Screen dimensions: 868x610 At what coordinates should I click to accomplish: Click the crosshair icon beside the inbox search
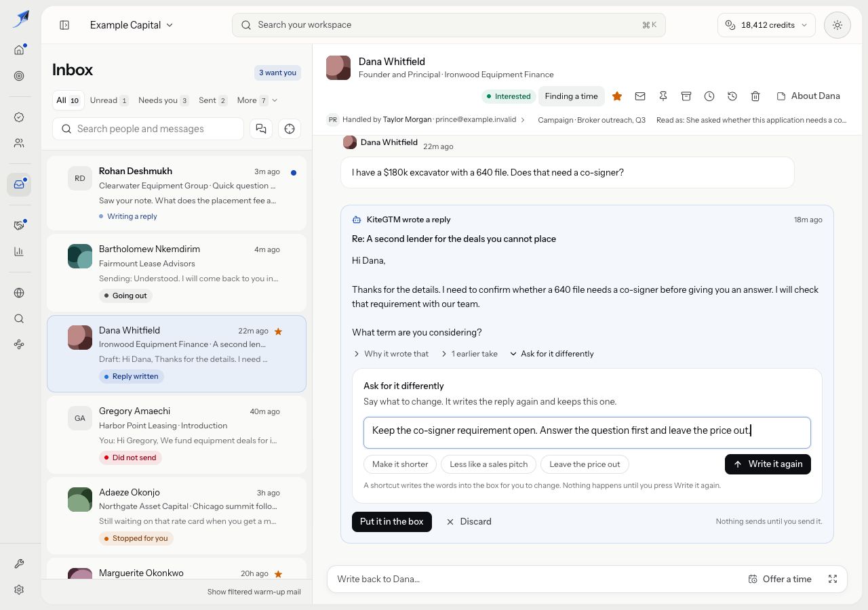click(x=290, y=129)
